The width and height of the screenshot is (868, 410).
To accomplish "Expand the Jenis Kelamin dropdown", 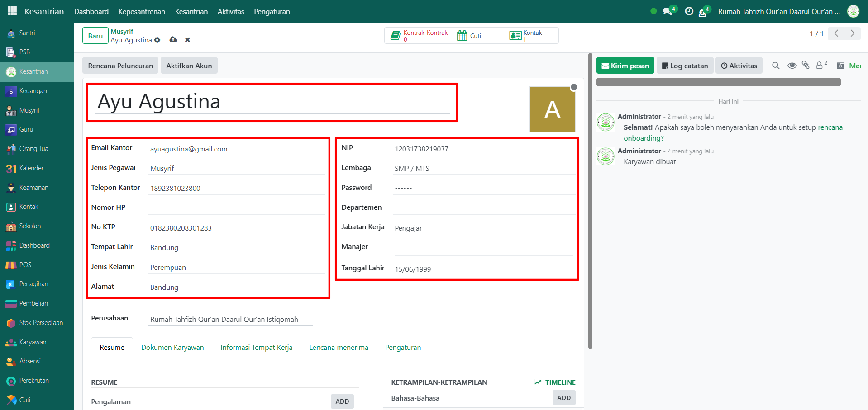I will [236, 267].
